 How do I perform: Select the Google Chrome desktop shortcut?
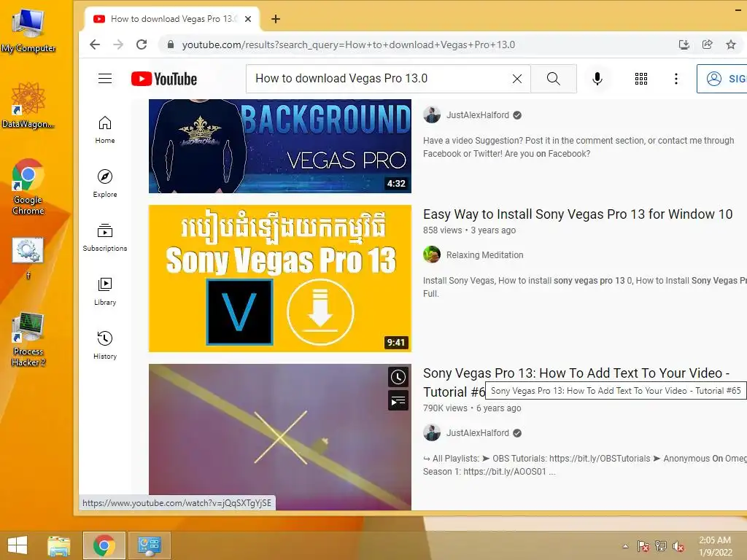click(x=28, y=187)
